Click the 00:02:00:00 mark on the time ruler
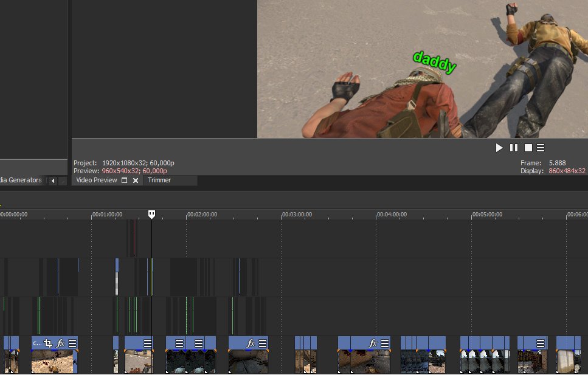 pyautogui.click(x=202, y=215)
